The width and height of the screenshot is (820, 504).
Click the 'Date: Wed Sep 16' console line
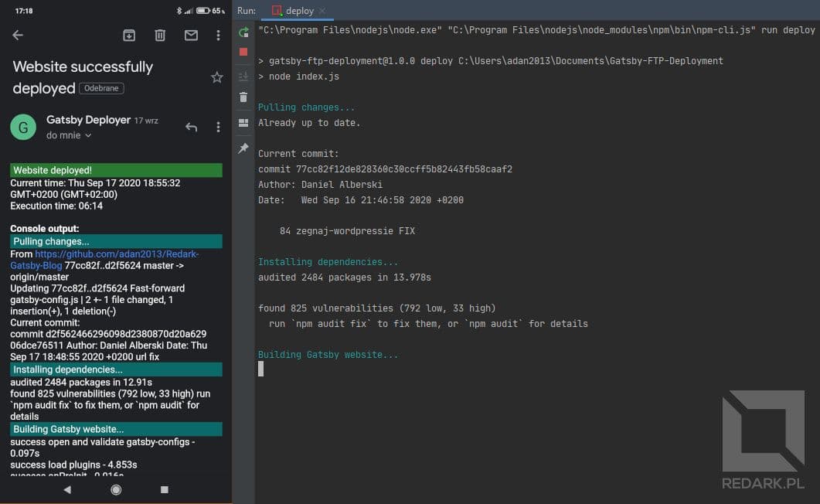click(x=361, y=200)
